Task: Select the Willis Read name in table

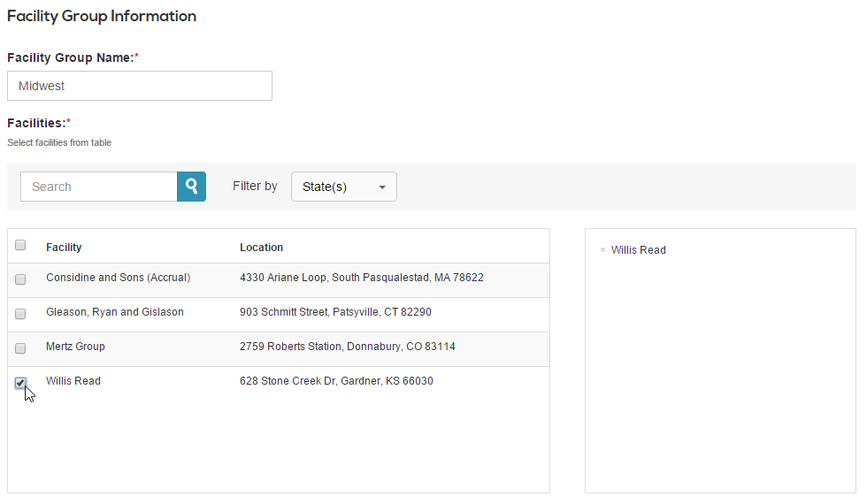Action: click(73, 381)
